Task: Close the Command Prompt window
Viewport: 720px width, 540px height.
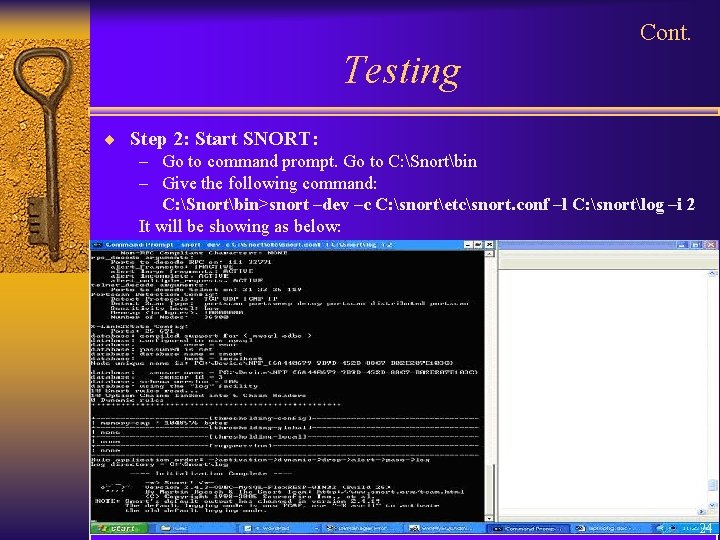Action: tap(489, 245)
